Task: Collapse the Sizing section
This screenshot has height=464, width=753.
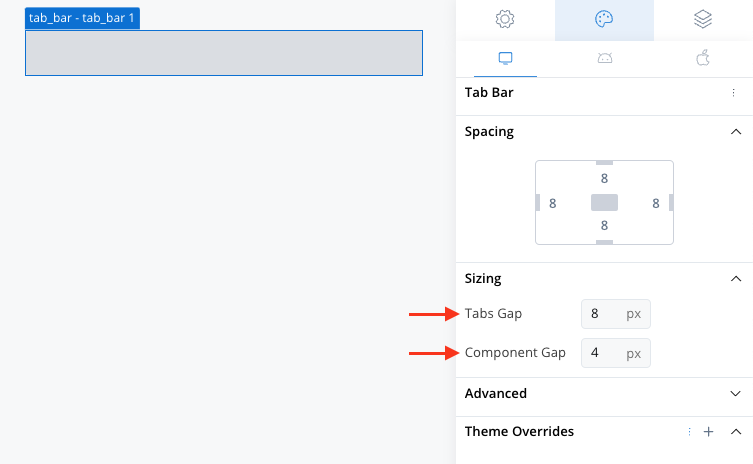Action: (736, 279)
